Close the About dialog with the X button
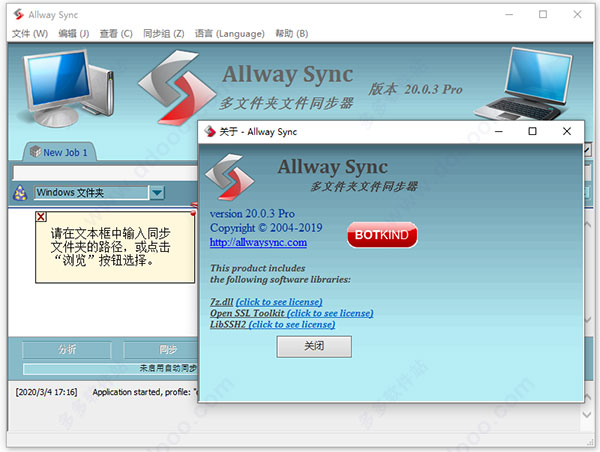 point(567,131)
